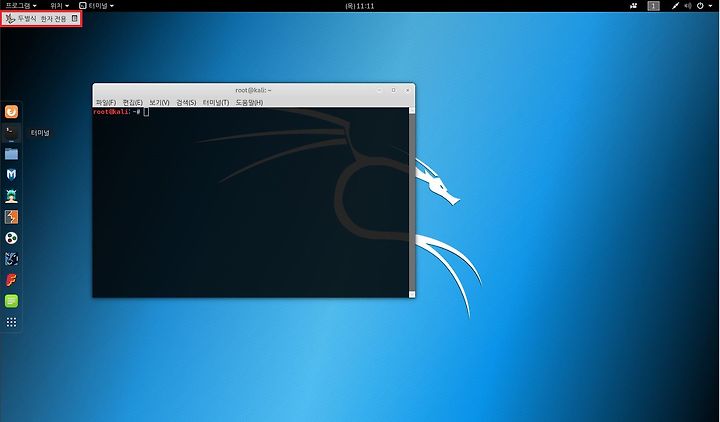
Task: Open the volume speaker indicator
Action: point(688,6)
